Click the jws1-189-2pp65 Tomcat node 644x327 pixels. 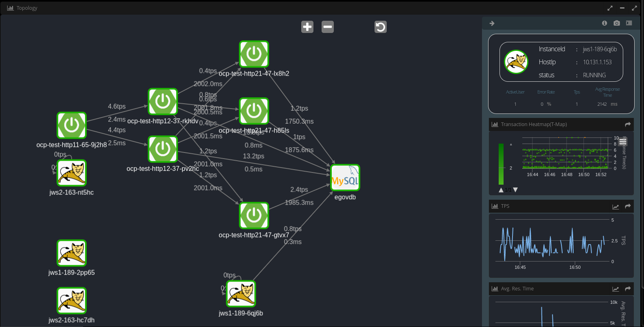click(72, 253)
